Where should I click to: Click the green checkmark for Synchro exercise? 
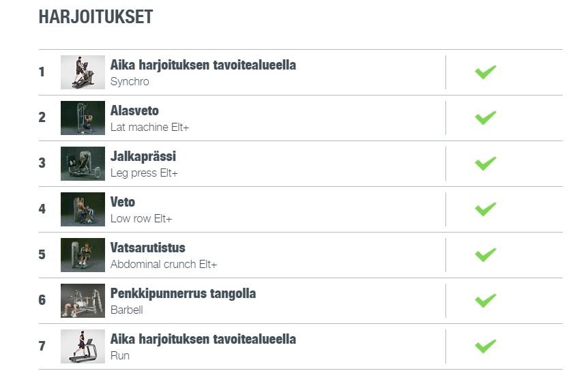(485, 72)
